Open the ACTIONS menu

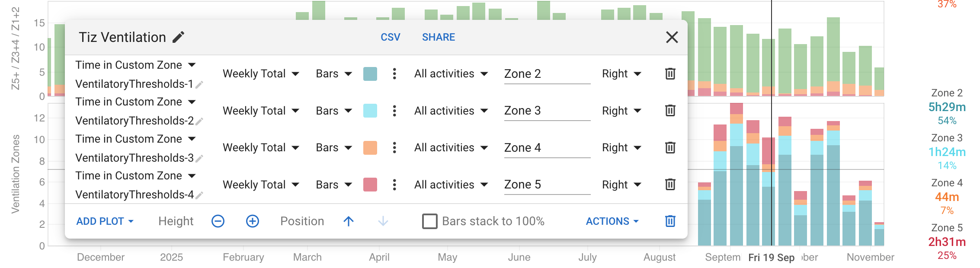[612, 221]
